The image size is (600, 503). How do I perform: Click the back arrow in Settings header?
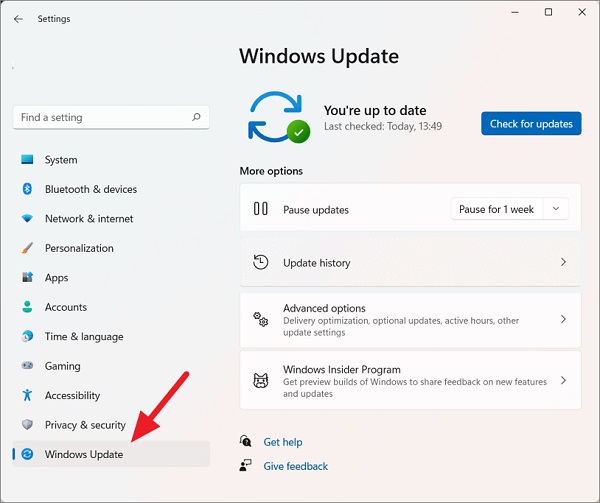tap(18, 19)
